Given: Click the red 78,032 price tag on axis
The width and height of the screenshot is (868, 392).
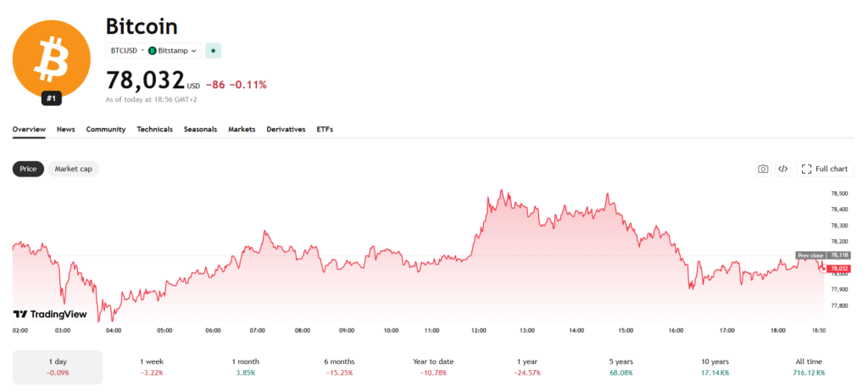Looking at the screenshot, I should coord(838,268).
